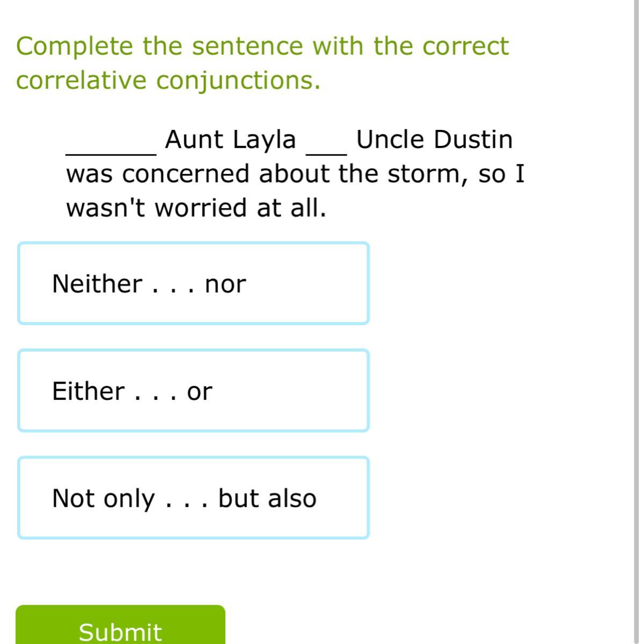The height and width of the screenshot is (644, 644).
Task: Click the word "Neither" in first choice
Action: tap(97, 283)
